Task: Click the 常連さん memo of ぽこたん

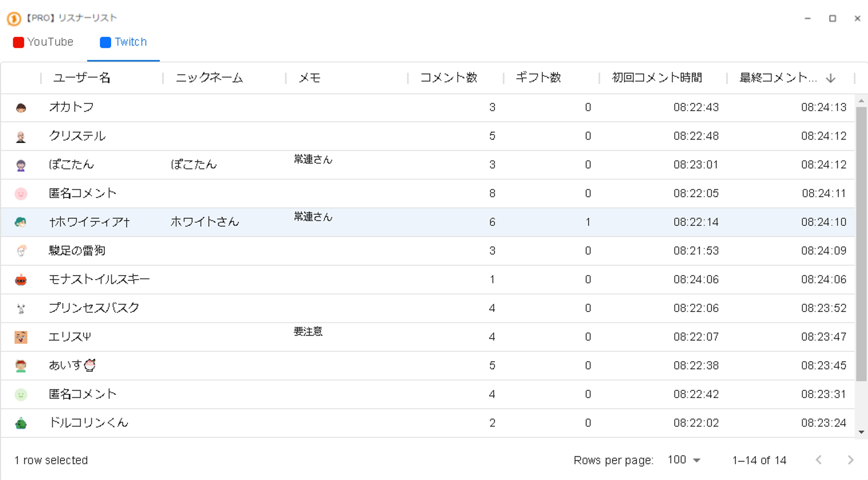Action: (x=313, y=160)
